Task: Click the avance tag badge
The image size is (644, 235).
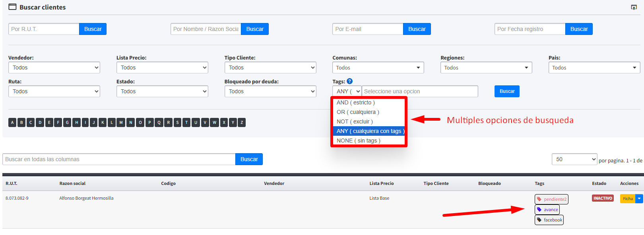Action: 547,210
